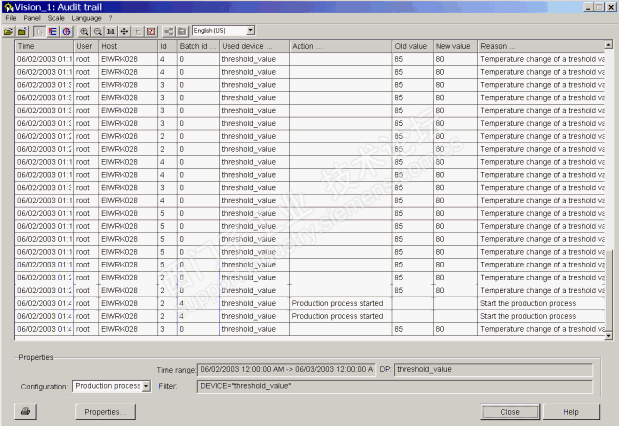Image resolution: width=619 pixels, height=426 pixels.
Task: Click the greyed crosshair toolbar icon
Action: 138,32
